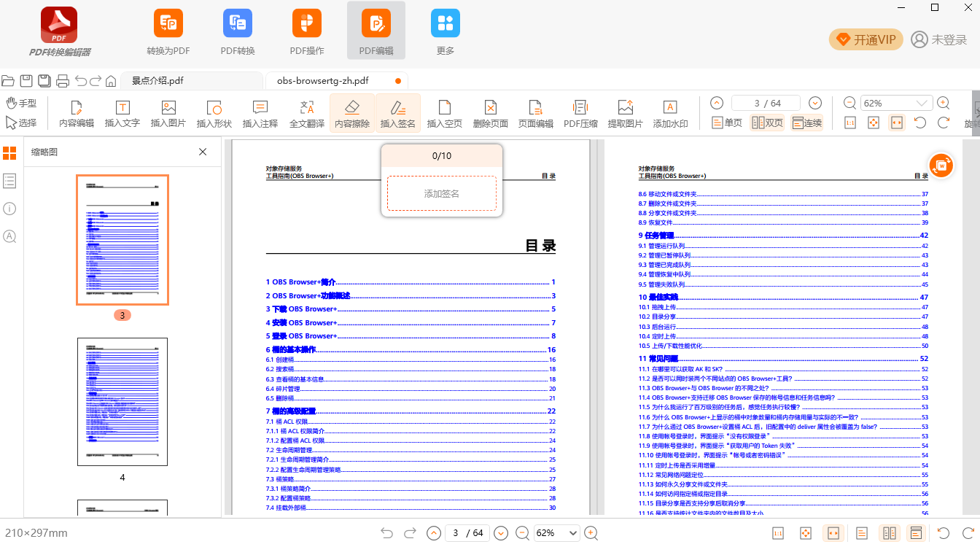The height and width of the screenshot is (547, 980).
Task: Click the 添加水印 tool
Action: pyautogui.click(x=671, y=114)
